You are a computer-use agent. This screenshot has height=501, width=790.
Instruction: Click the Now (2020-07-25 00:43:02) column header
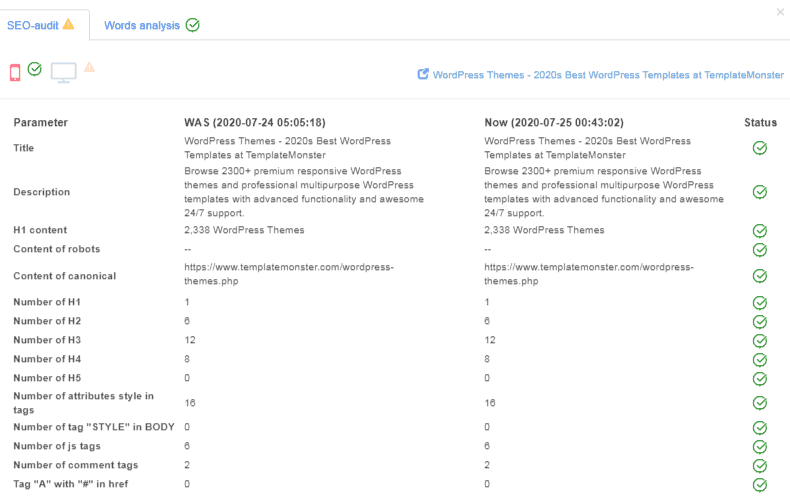tap(554, 122)
